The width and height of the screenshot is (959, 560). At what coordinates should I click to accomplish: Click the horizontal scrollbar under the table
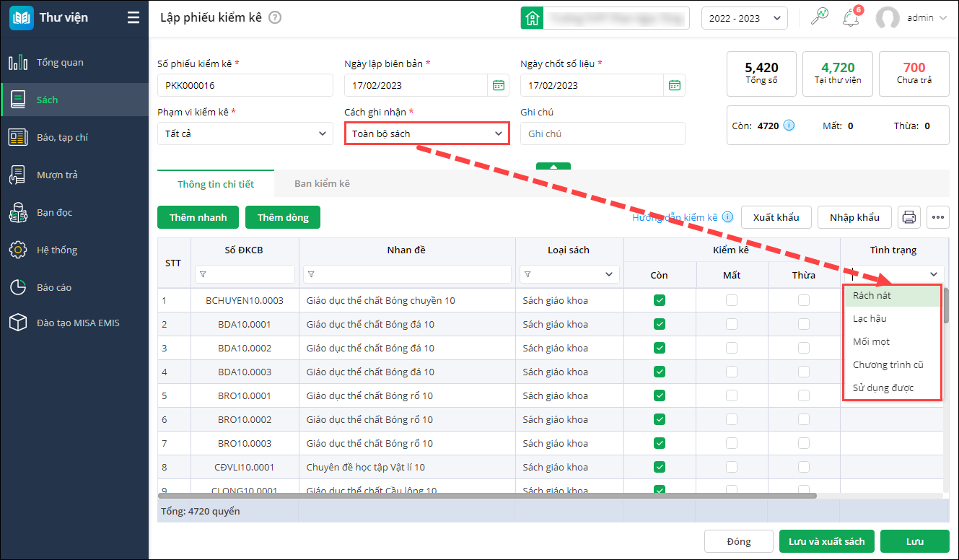(487, 496)
